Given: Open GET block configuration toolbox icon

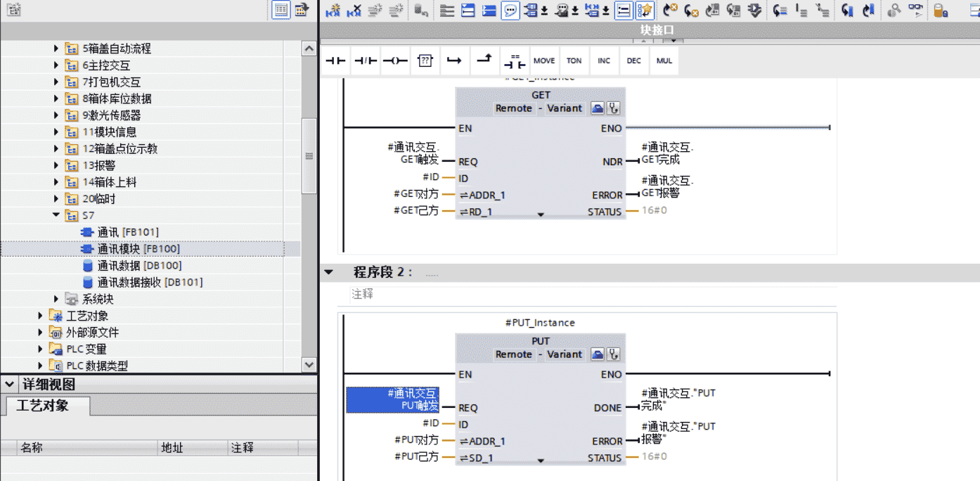Looking at the screenshot, I should [597, 108].
